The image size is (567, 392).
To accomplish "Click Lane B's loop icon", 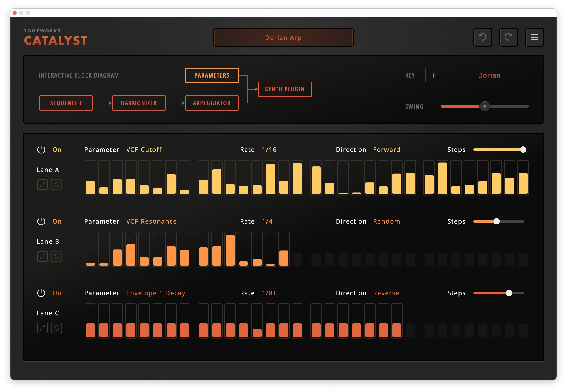I will [56, 256].
